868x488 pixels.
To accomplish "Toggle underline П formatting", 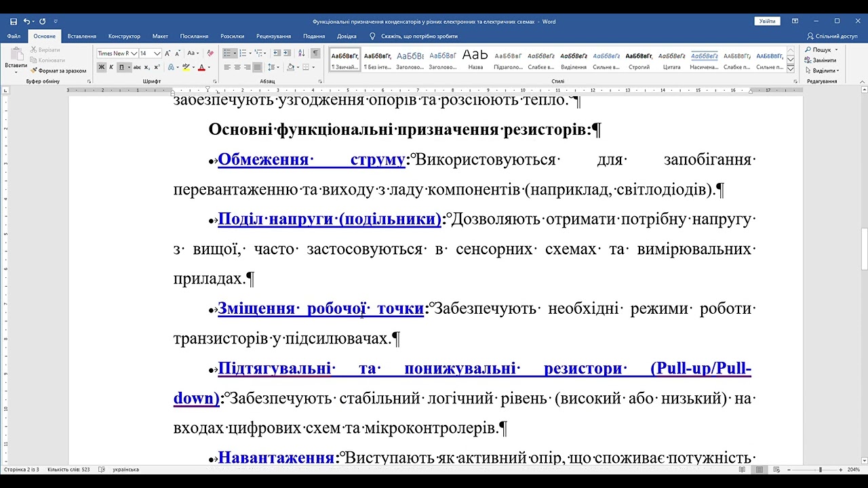I will point(121,67).
